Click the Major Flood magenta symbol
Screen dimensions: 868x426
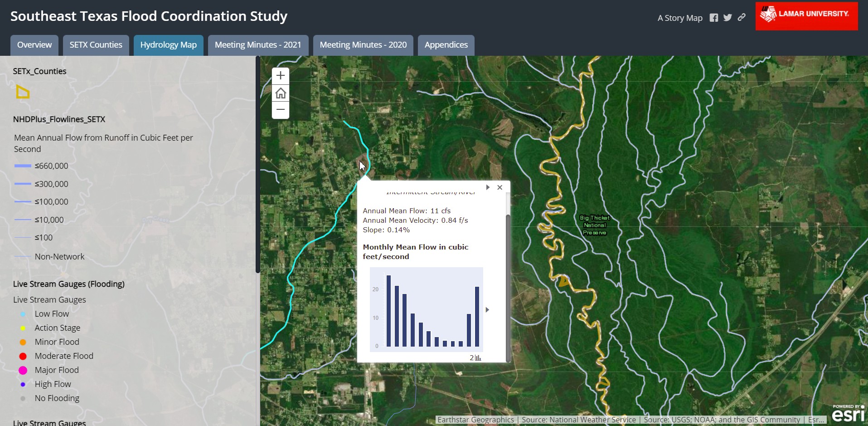click(23, 370)
